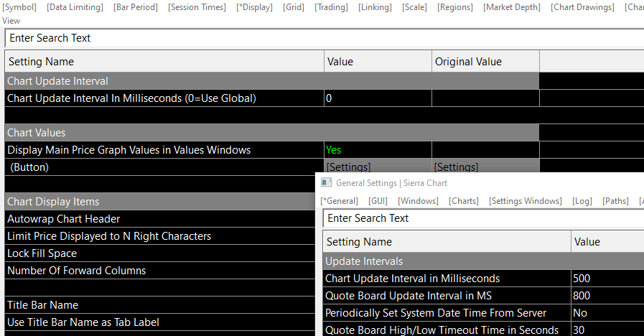Edit the 30 seconds timeout value

(x=607, y=330)
